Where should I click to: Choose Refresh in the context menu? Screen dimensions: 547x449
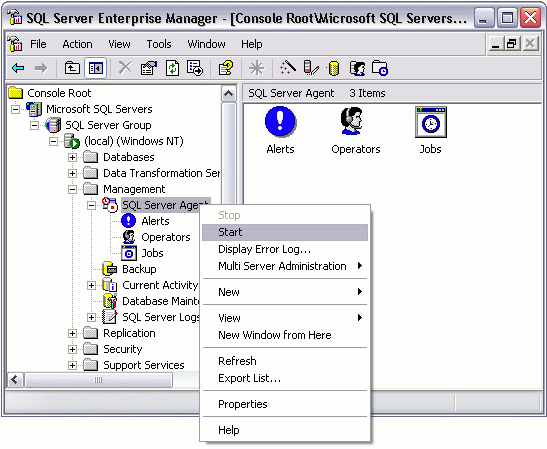coord(285,361)
